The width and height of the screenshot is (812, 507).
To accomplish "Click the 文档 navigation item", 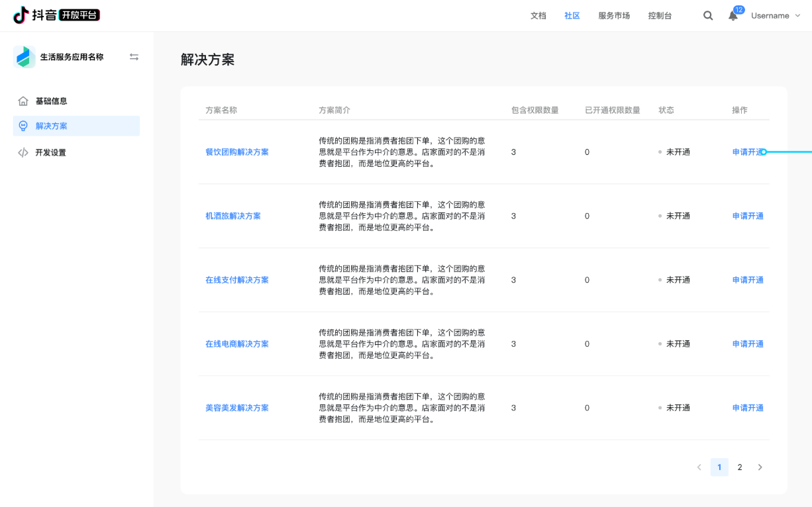I will pyautogui.click(x=538, y=15).
